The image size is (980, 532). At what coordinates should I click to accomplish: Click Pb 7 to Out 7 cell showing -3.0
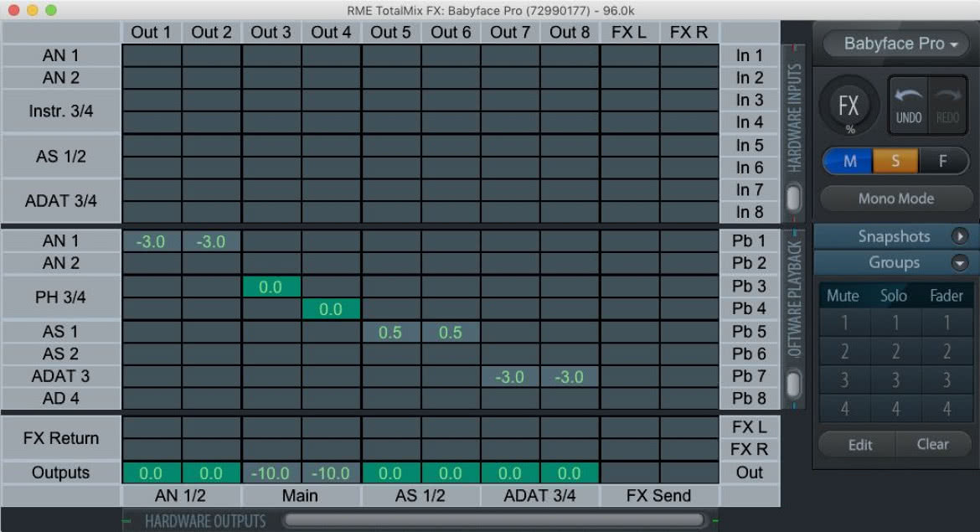509,377
